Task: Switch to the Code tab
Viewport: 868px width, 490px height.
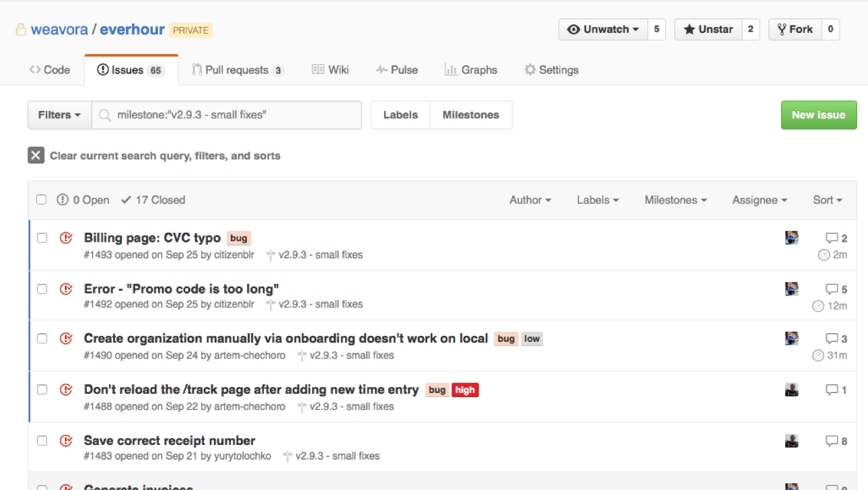Action: point(50,70)
